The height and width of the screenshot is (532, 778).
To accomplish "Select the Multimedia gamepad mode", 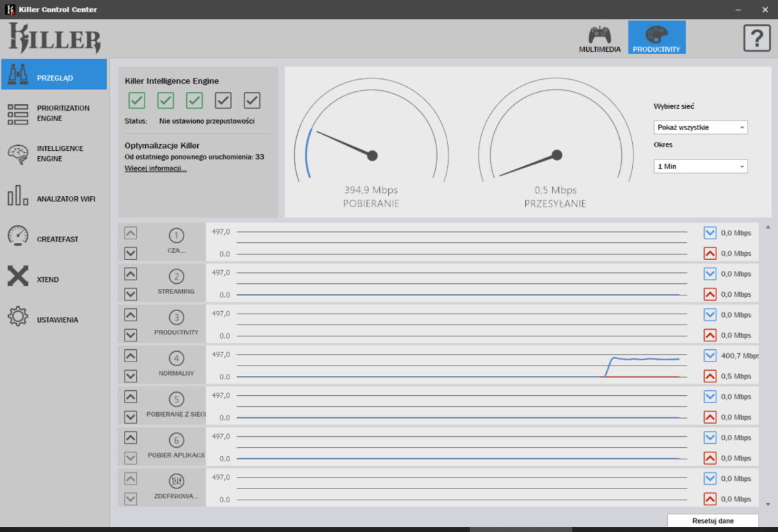I will [600, 38].
